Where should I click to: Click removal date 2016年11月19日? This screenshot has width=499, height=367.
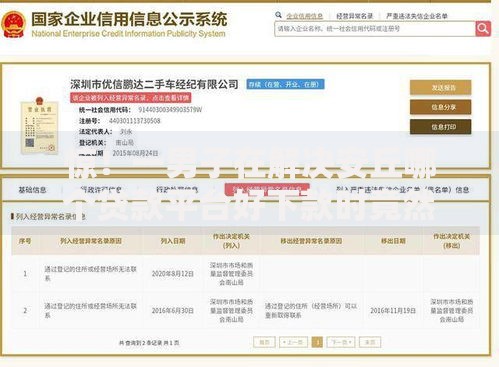393,311
